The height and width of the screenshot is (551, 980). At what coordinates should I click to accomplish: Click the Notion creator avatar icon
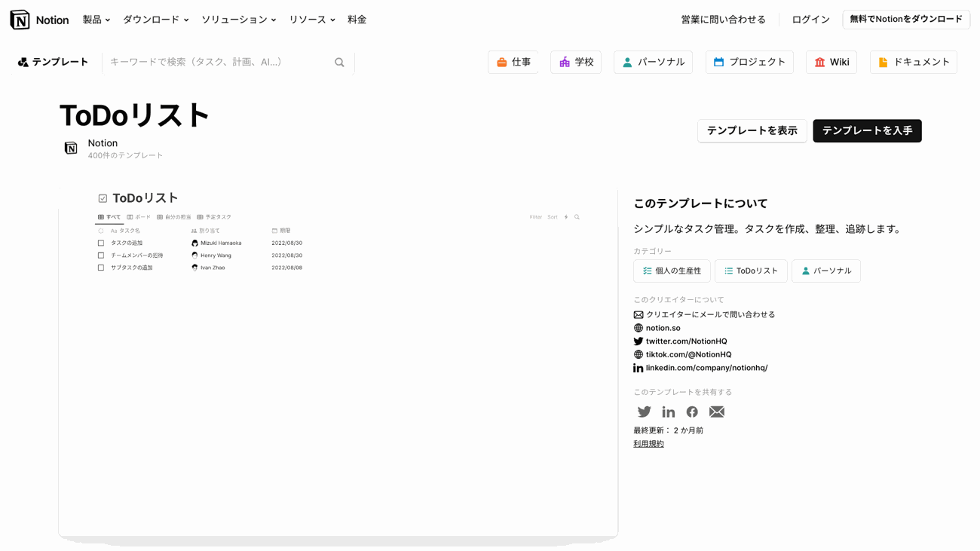71,148
